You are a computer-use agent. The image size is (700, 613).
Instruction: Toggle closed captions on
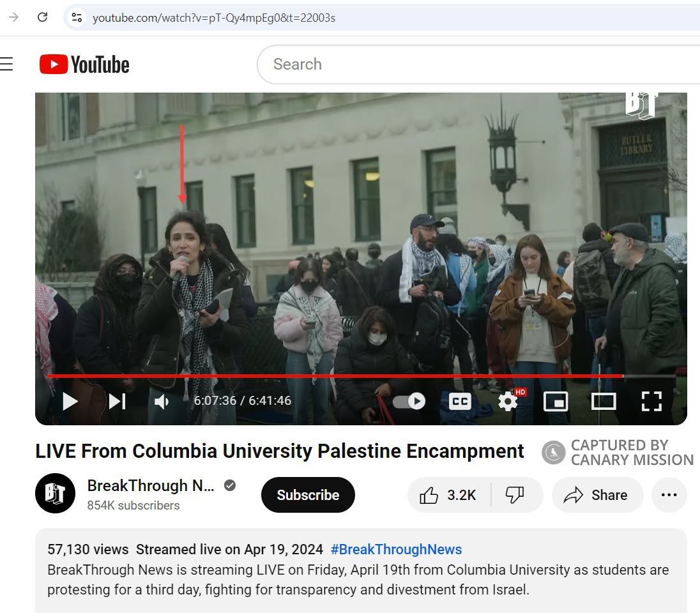(x=459, y=401)
